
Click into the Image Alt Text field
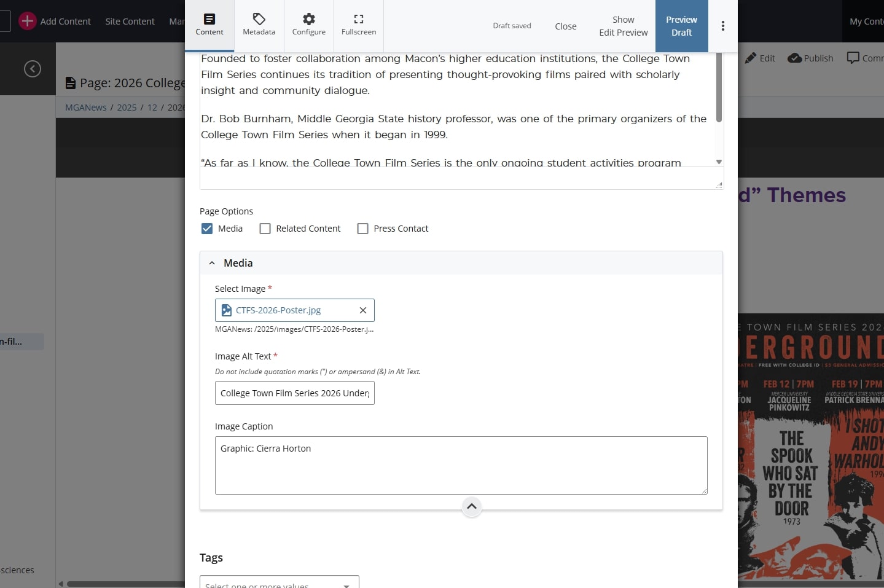pos(294,393)
